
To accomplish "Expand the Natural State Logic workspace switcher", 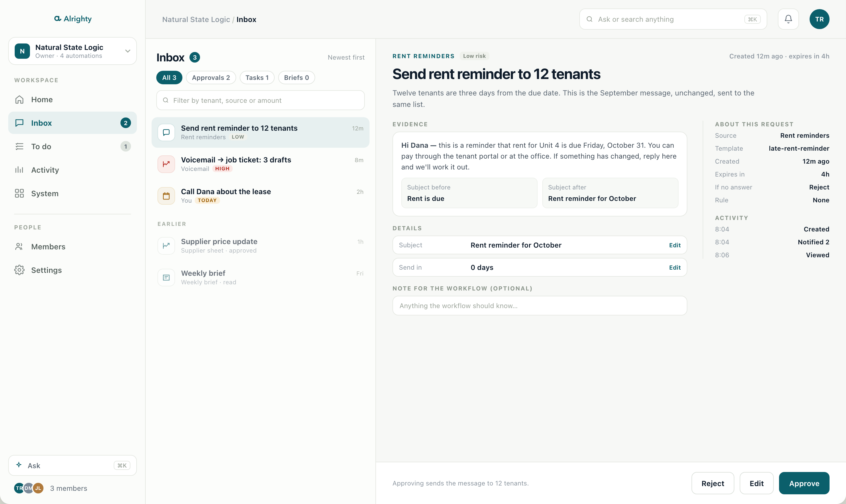I will click(72, 51).
